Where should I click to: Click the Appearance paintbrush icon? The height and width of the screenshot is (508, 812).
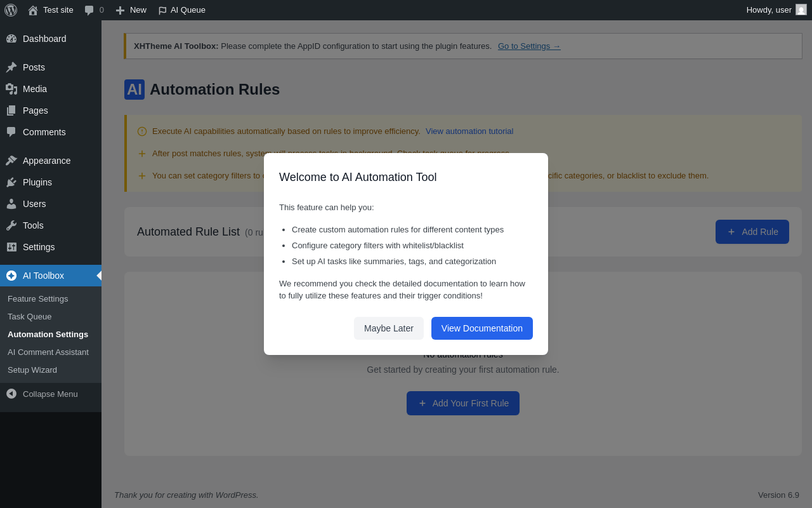click(11, 161)
